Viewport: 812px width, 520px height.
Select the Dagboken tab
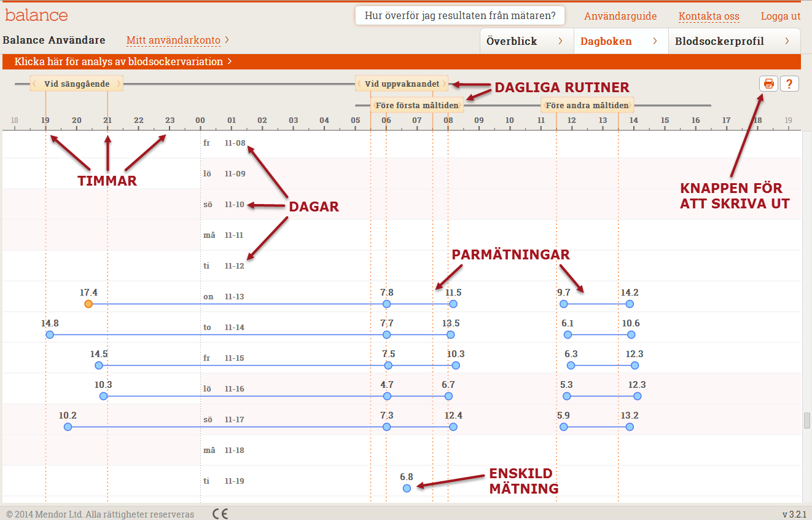point(621,41)
